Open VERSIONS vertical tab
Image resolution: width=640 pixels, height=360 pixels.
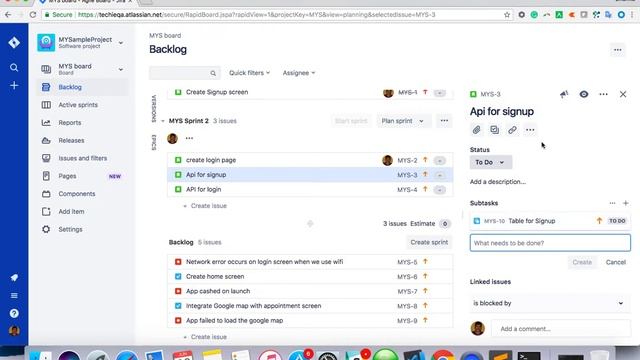coord(154,109)
